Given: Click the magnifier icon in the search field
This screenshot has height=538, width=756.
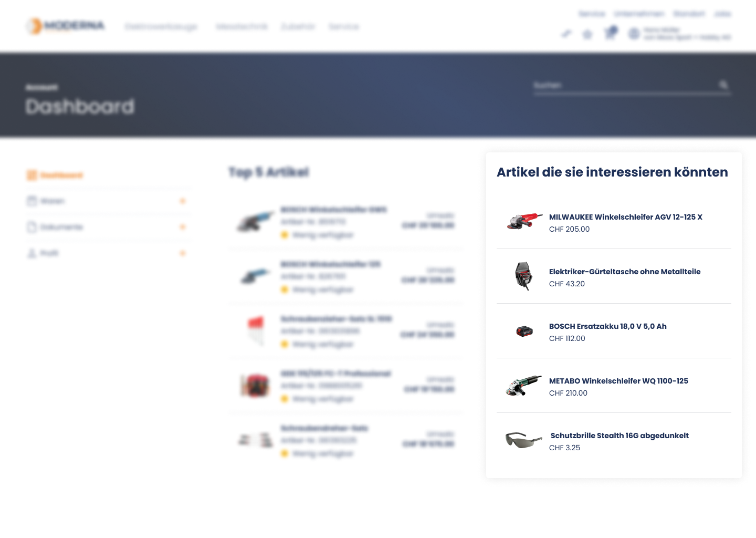Looking at the screenshot, I should pos(723,85).
